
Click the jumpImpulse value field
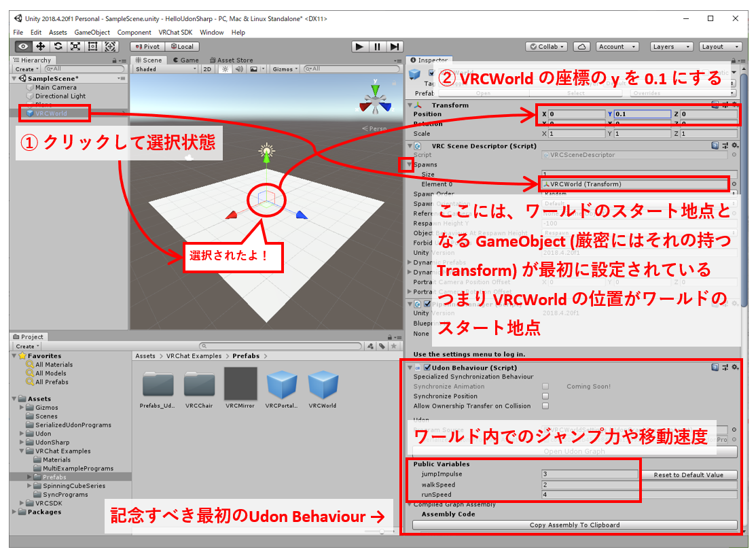(590, 474)
